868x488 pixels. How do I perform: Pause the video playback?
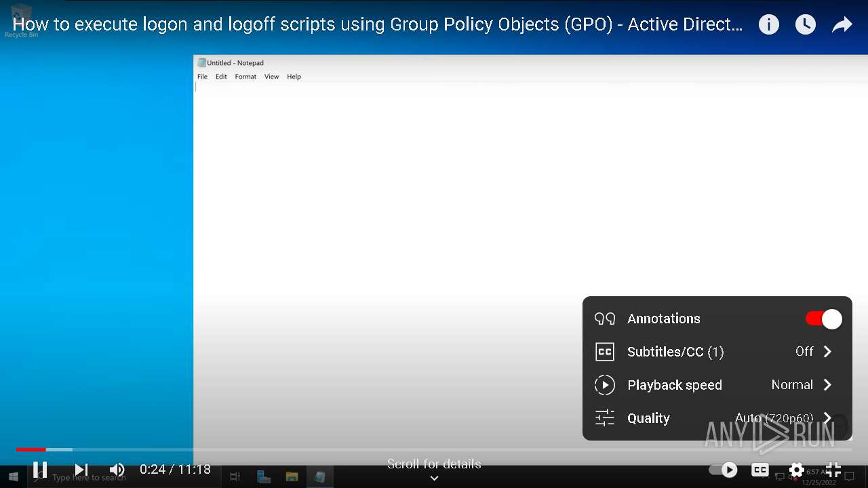(40, 469)
